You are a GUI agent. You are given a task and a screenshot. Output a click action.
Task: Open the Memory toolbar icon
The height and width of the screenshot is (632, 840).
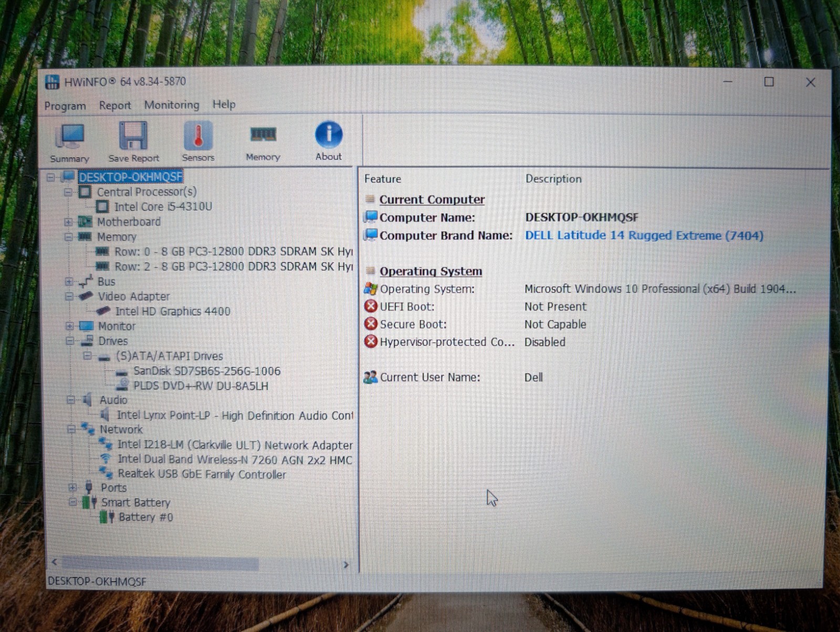[263, 134]
